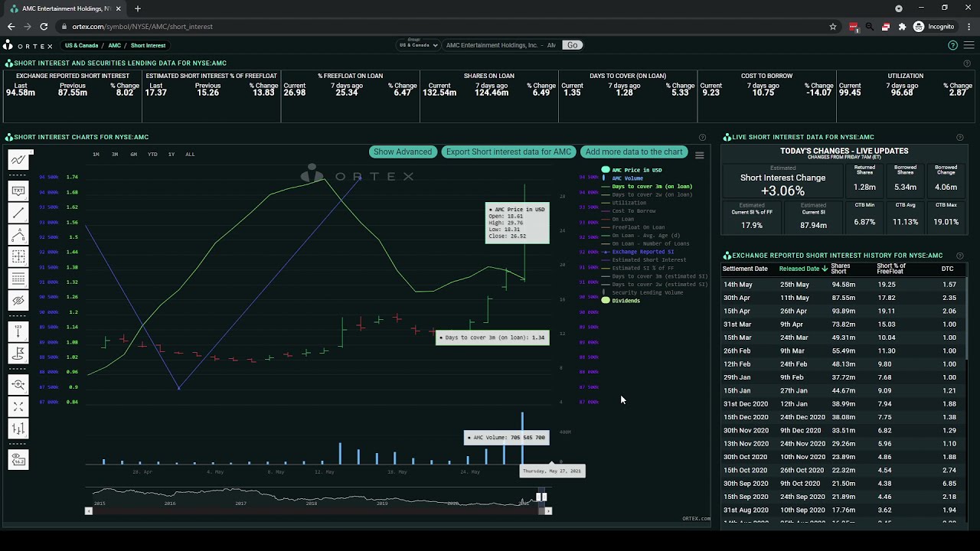Click the navigator left scroll arrow

(88, 510)
